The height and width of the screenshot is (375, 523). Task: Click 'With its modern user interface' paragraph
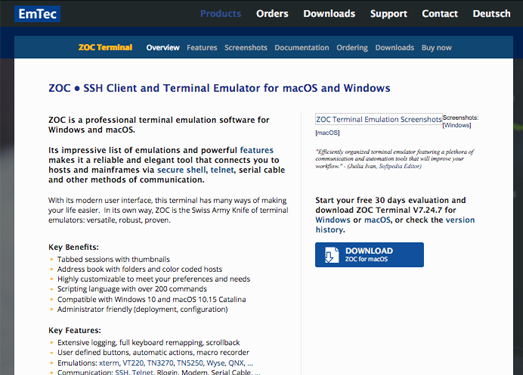coord(168,210)
